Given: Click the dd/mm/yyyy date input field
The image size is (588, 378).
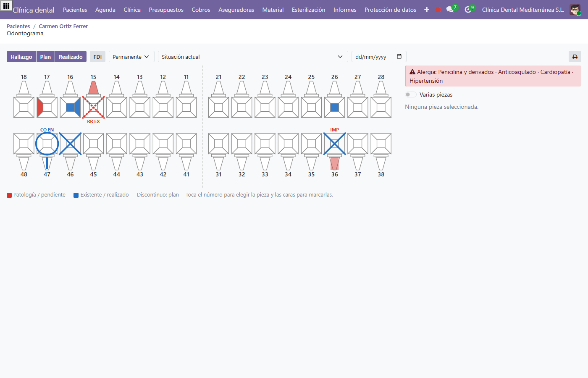Looking at the screenshot, I should (x=379, y=57).
